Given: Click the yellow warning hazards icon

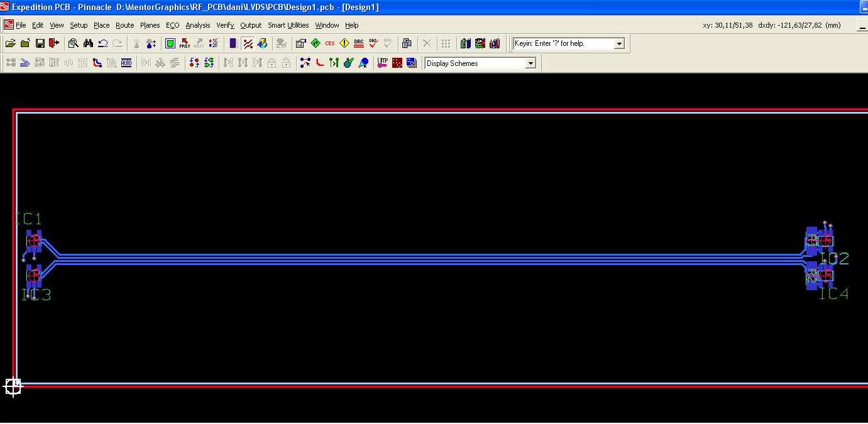Looking at the screenshot, I should (344, 43).
